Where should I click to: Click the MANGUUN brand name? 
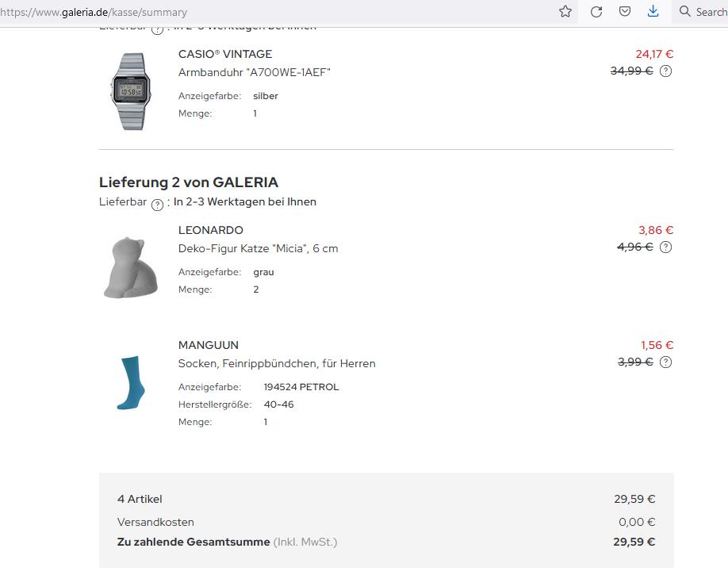pos(209,345)
